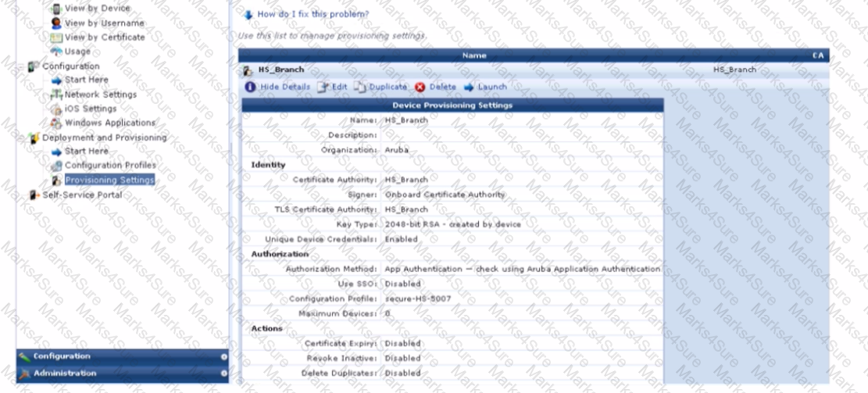Viewport: 868px width, 393px height.
Task: Click the Usage chart icon
Action: coord(56,52)
